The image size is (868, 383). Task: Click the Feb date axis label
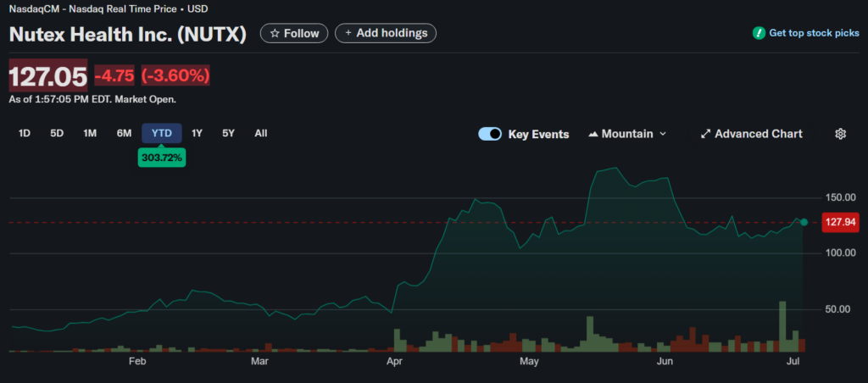tap(136, 362)
